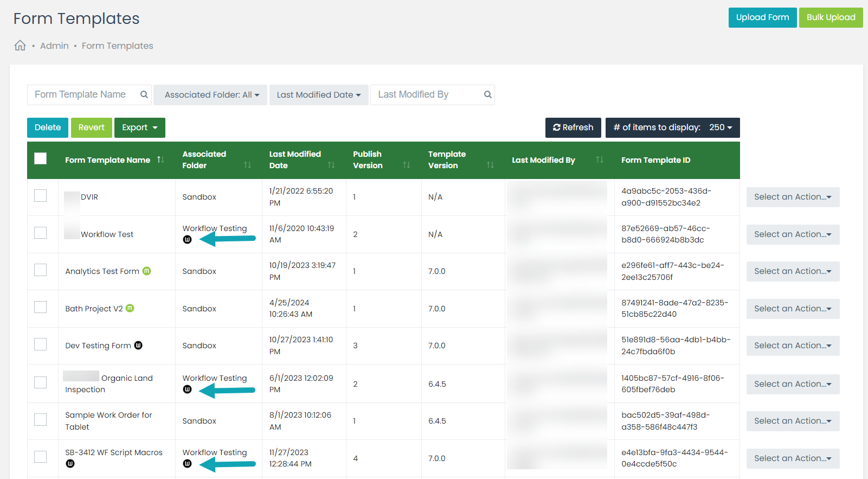Open the Associated Folder: All dropdown

coord(211,95)
